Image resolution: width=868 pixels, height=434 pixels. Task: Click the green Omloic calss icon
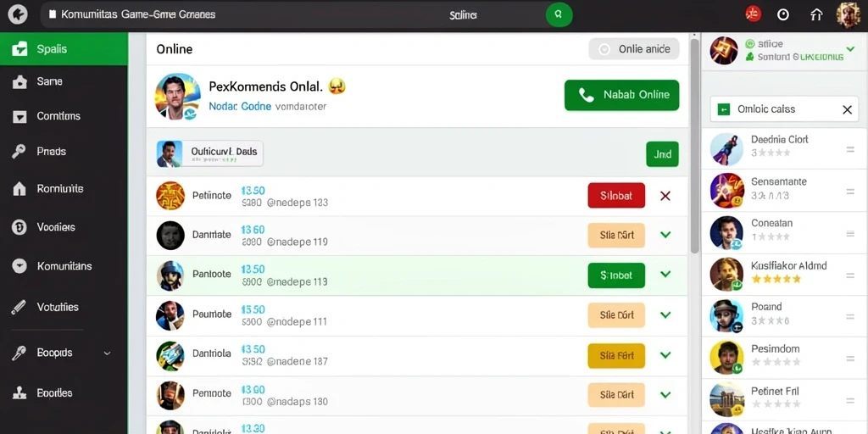724,109
